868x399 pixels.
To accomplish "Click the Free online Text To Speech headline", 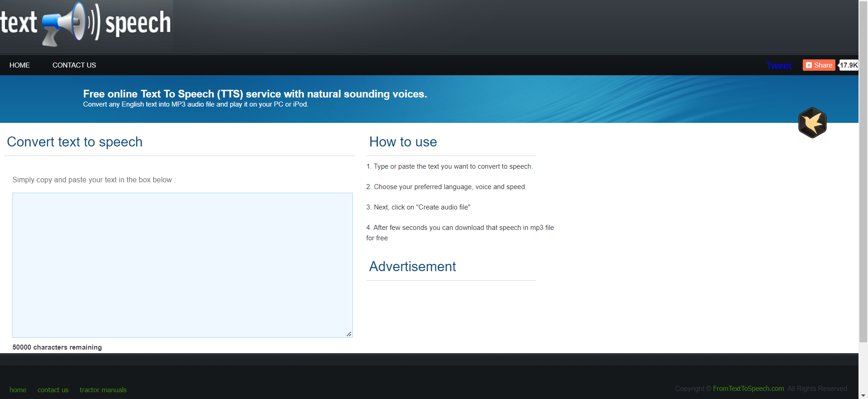I will coord(255,94).
